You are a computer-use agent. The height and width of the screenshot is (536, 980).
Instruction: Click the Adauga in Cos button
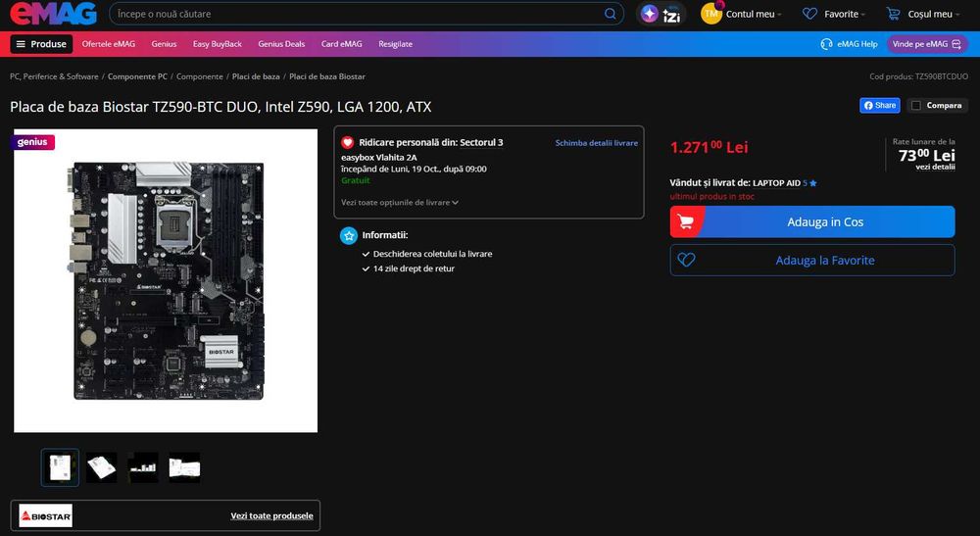click(x=812, y=221)
